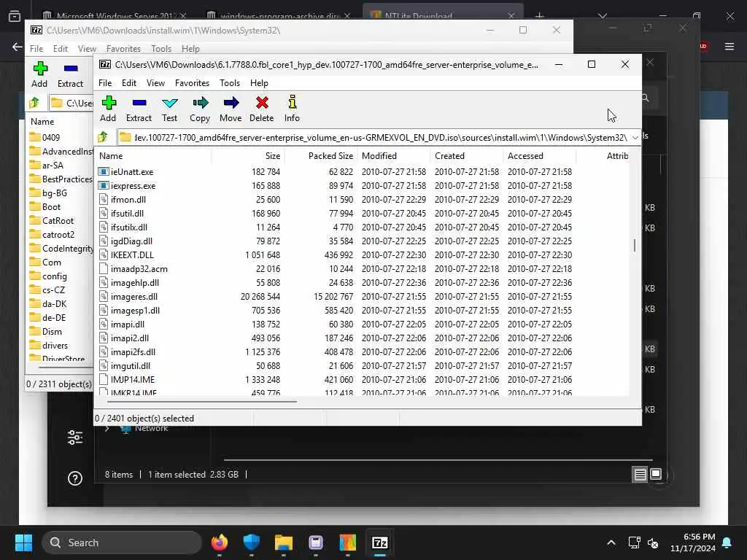Sort by the Size column header
The width and height of the screenshot is (747, 560).
[x=248, y=156]
